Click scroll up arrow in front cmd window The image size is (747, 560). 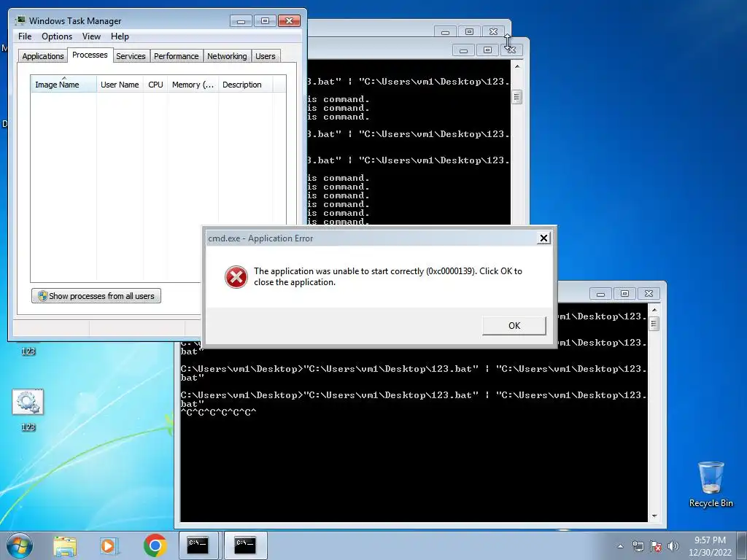click(x=654, y=309)
